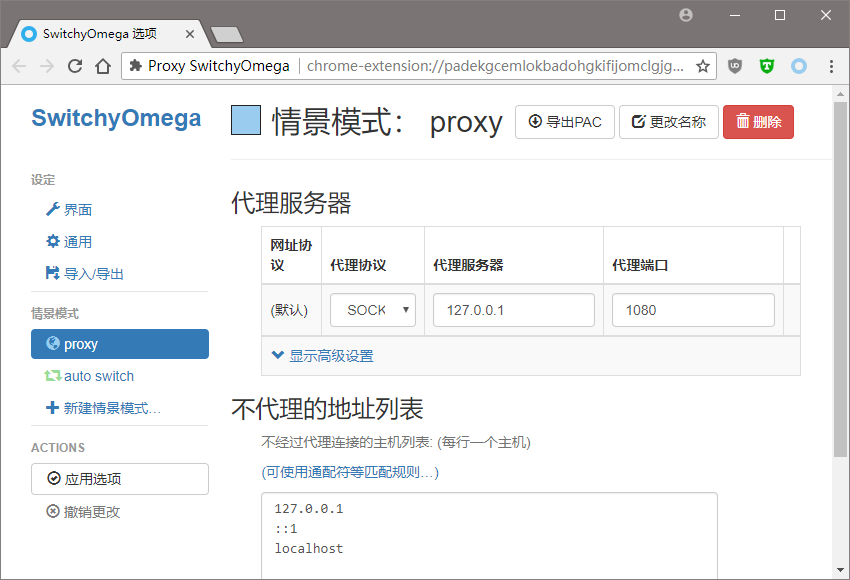Open the Chrome three-dot menu

tap(831, 66)
